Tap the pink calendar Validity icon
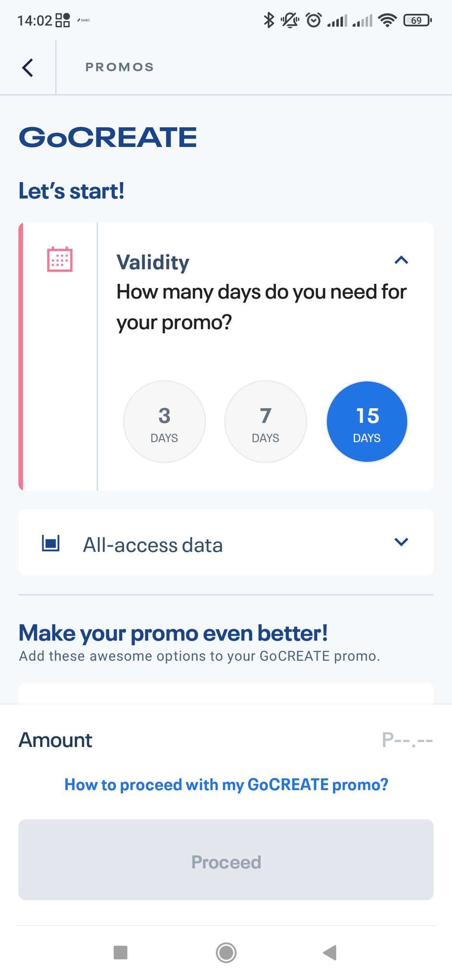The width and height of the screenshot is (452, 980). tap(60, 259)
